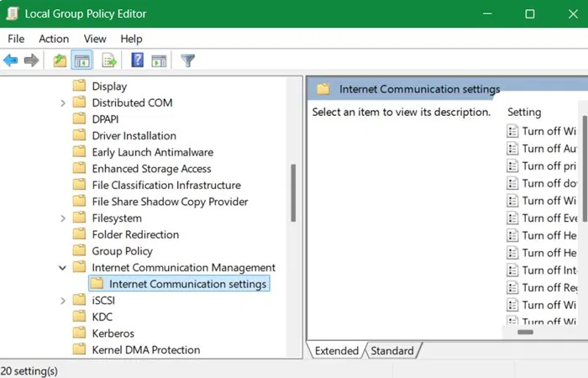Click the Setting column header
The image size is (588, 378).
tap(524, 112)
